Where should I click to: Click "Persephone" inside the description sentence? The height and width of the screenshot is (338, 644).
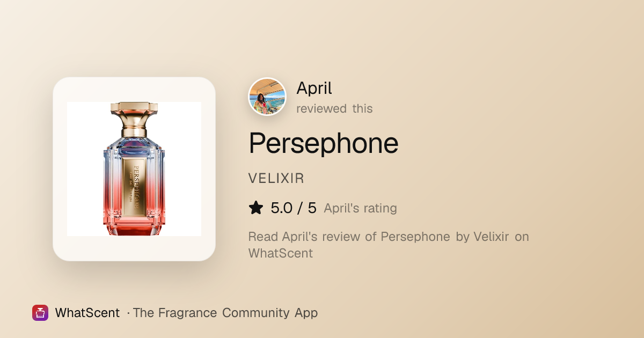(x=415, y=237)
